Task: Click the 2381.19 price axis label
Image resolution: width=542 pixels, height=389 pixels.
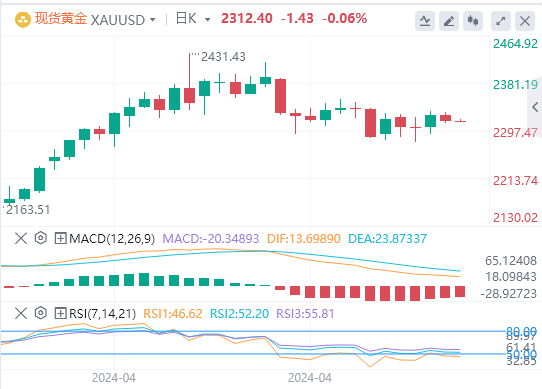Action: [x=515, y=84]
